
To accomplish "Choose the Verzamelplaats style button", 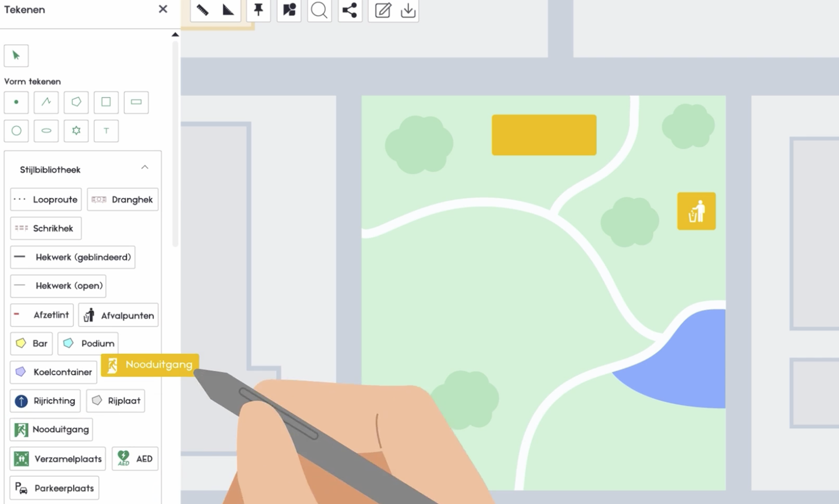I will tap(58, 459).
